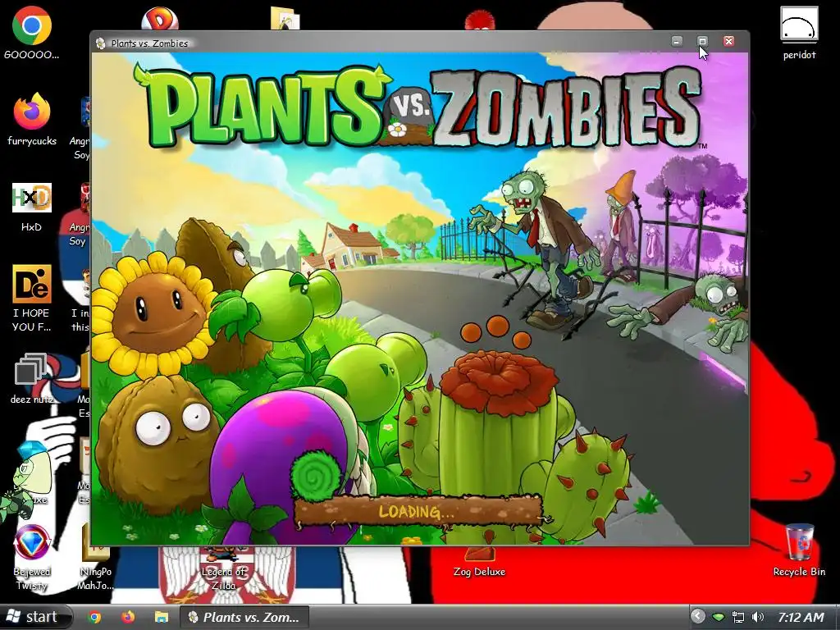Click the Loading bar in the game
Image resolution: width=840 pixels, height=630 pixels.
pos(419,511)
